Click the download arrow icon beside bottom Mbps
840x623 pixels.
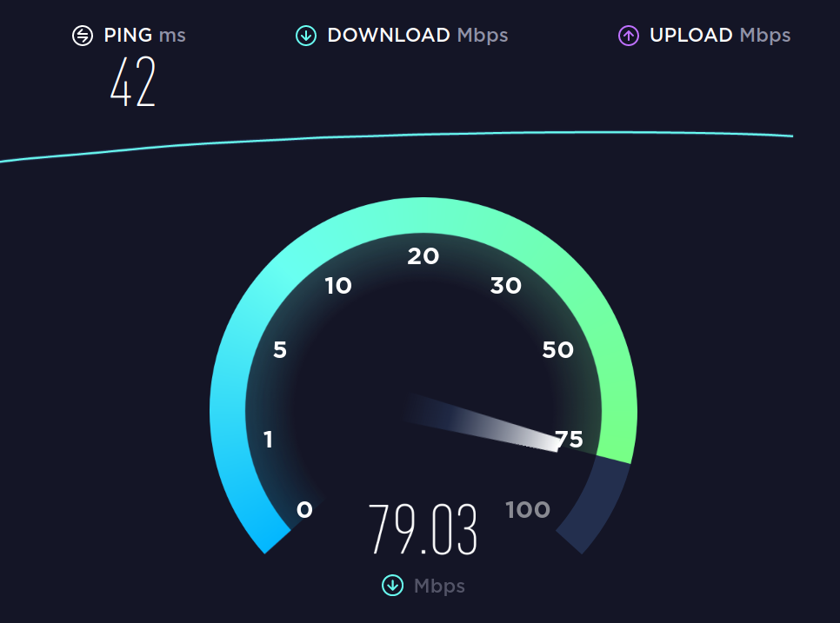click(393, 585)
